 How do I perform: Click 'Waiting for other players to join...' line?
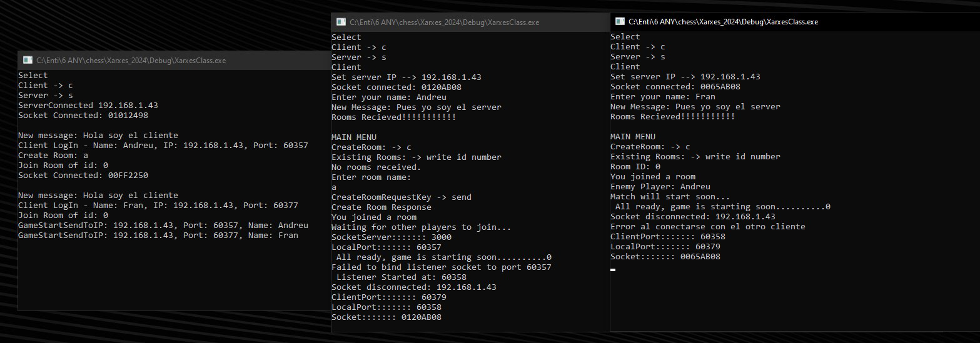tap(422, 227)
